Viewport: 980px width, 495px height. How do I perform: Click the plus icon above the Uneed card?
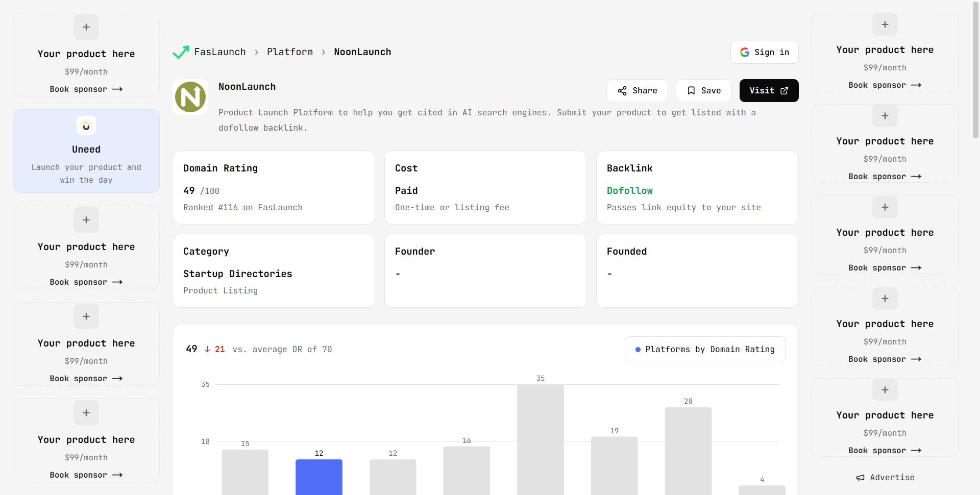click(x=86, y=27)
